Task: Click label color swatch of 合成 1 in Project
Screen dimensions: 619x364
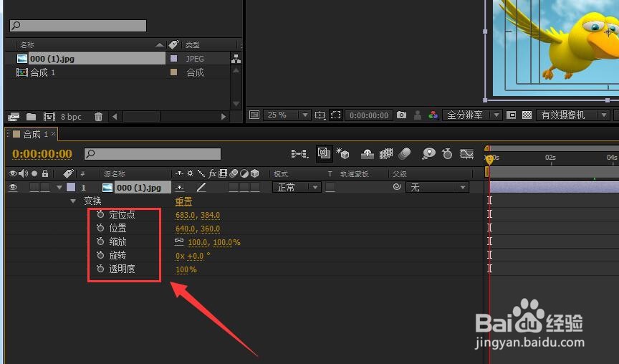Action: (173, 72)
